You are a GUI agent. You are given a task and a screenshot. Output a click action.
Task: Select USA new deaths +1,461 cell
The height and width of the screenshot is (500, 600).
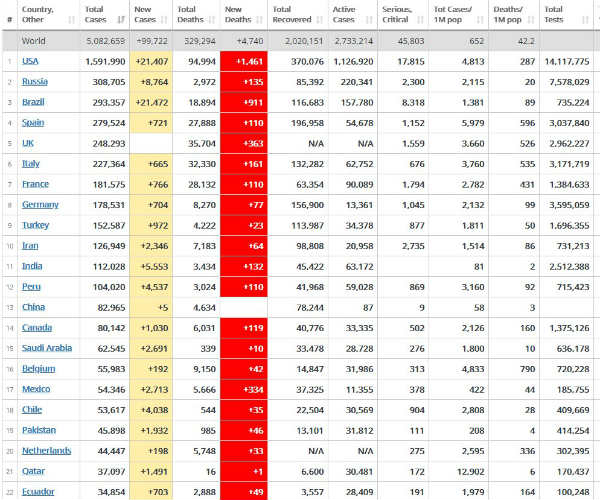pos(244,62)
